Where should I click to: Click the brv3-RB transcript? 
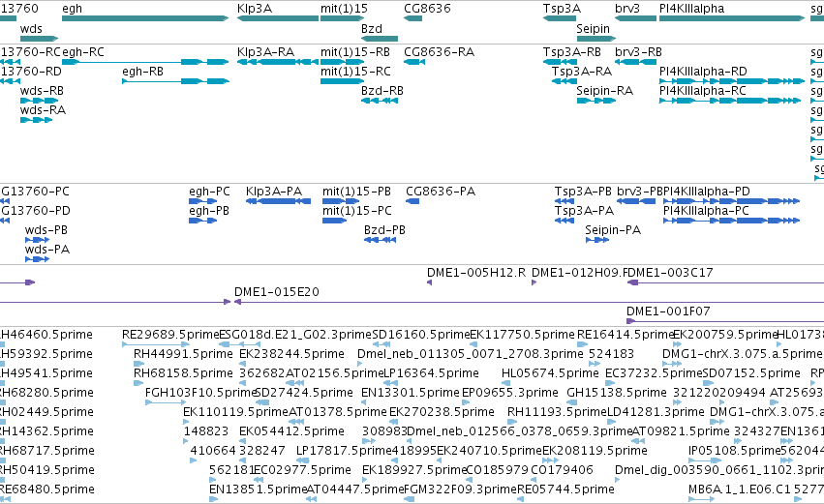635,62
